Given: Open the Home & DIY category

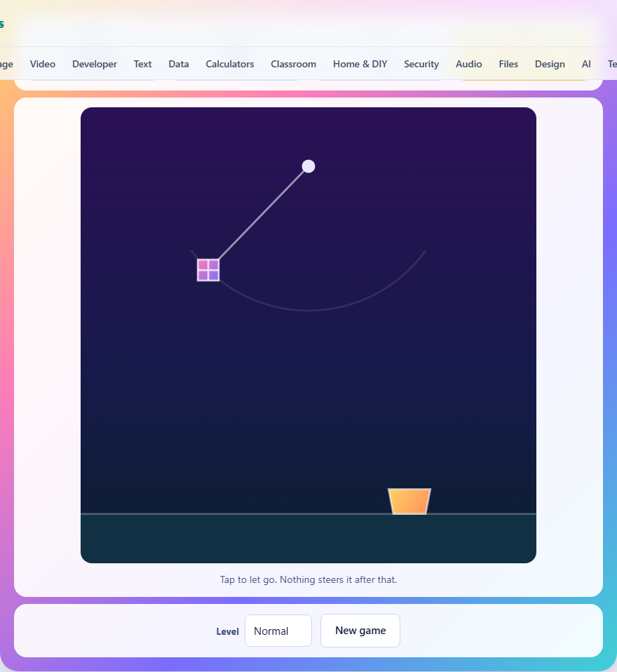Looking at the screenshot, I should click(360, 64).
